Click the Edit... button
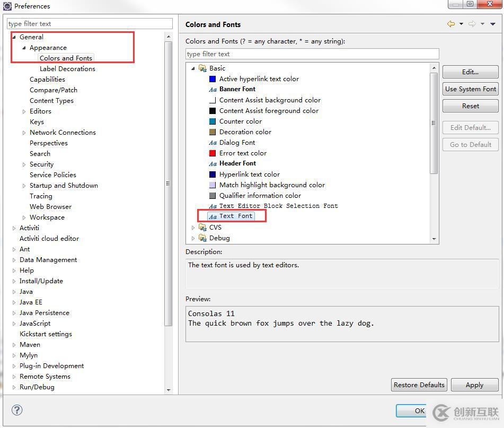This screenshot has width=504, height=428. point(470,72)
